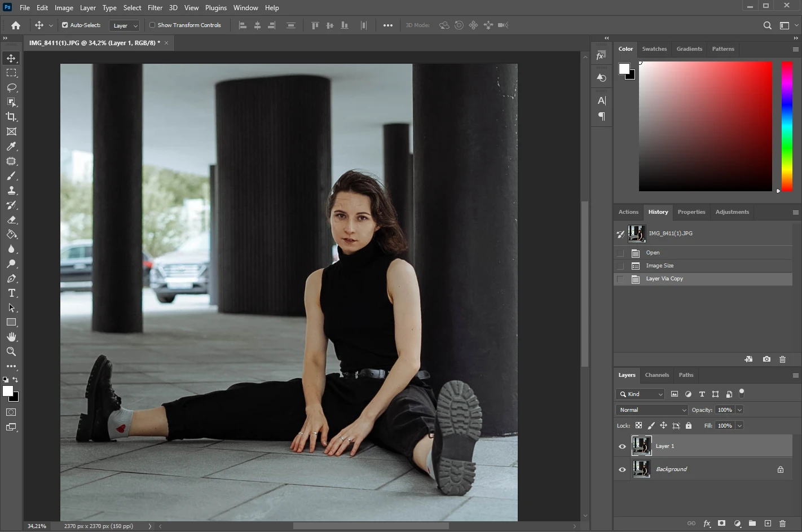
Task: Select the Open history state
Action: click(x=703, y=253)
